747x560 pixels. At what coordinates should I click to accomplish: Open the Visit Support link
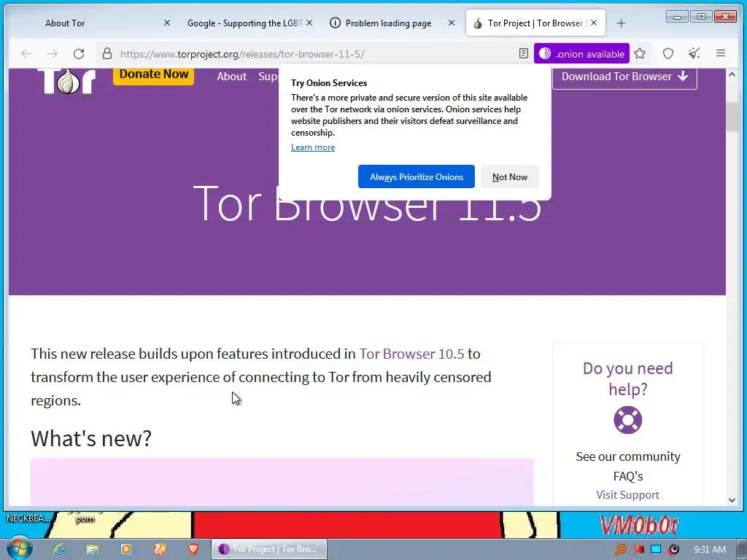pyautogui.click(x=627, y=495)
